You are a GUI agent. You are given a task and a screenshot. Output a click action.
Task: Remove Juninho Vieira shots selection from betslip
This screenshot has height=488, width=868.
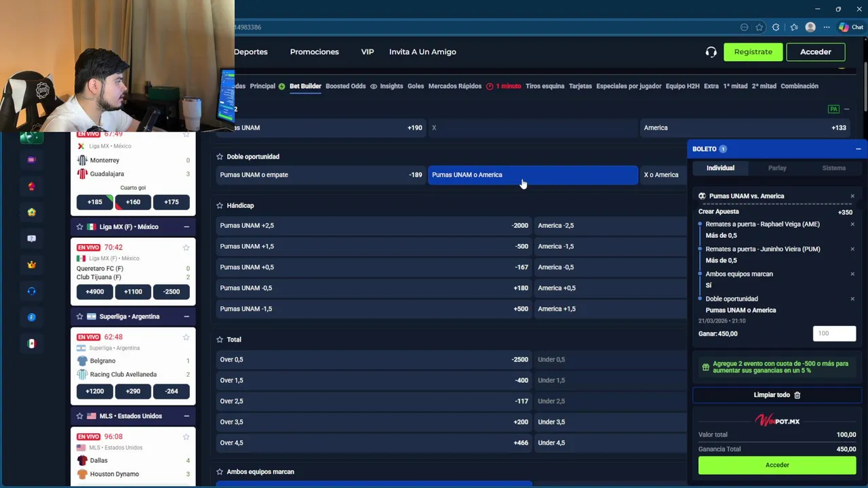coord(852,249)
